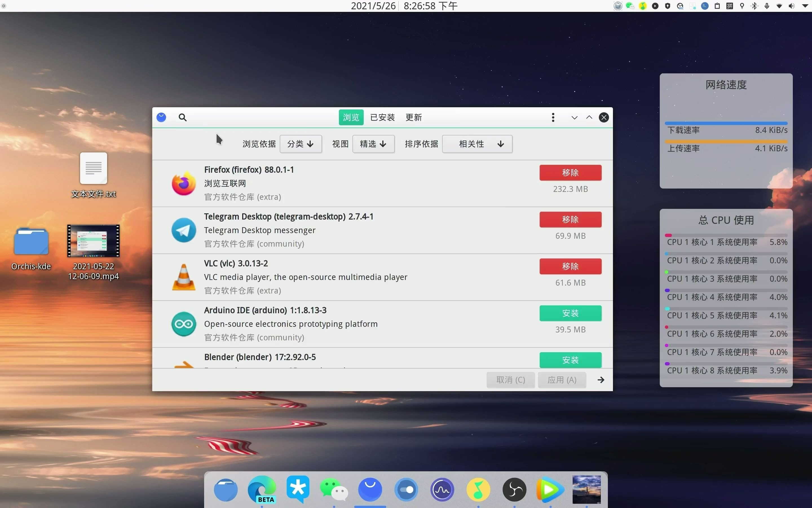The height and width of the screenshot is (508, 812).
Task: Select Arduino IDE (arduino) 1:1.8.13-3 title
Action: coord(265,310)
